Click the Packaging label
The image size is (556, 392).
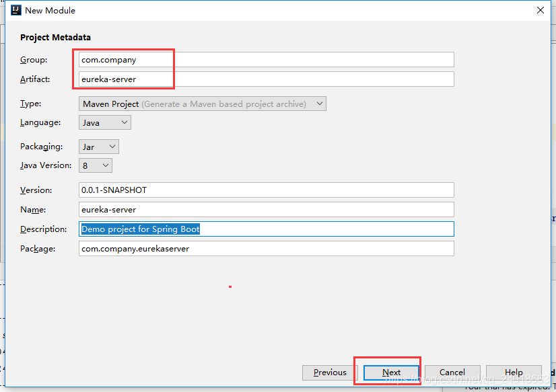coord(42,147)
